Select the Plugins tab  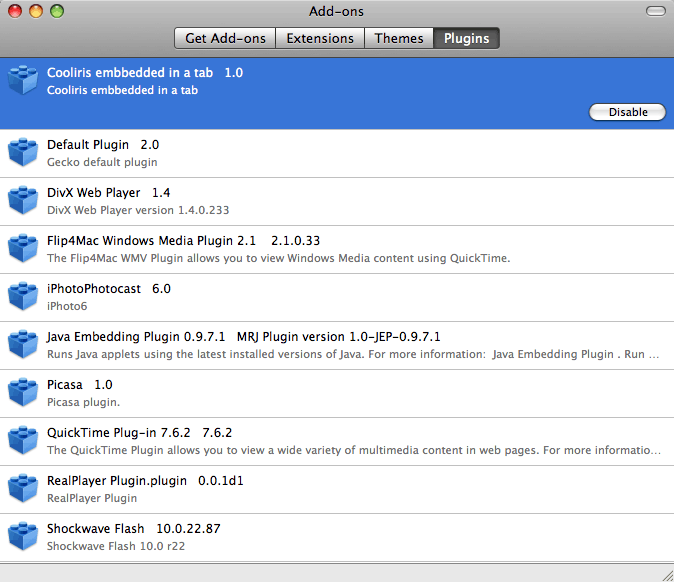[466, 38]
